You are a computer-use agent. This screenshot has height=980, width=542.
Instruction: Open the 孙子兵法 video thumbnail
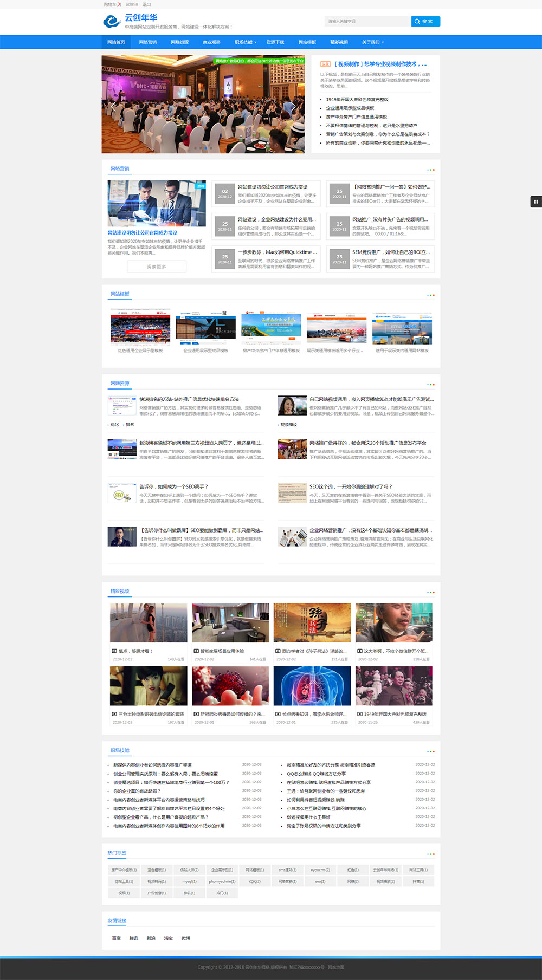[312, 623]
